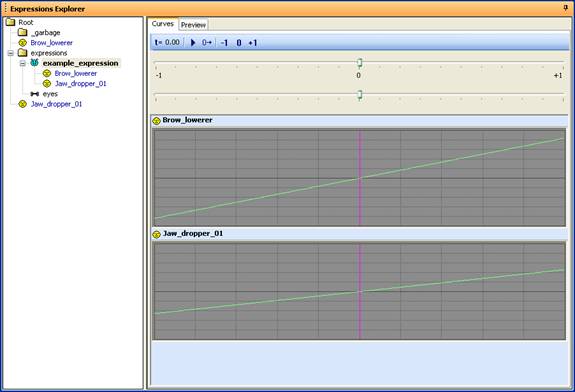This screenshot has width=575, height=392.
Task: Select the example_expression label
Action: (x=81, y=63)
